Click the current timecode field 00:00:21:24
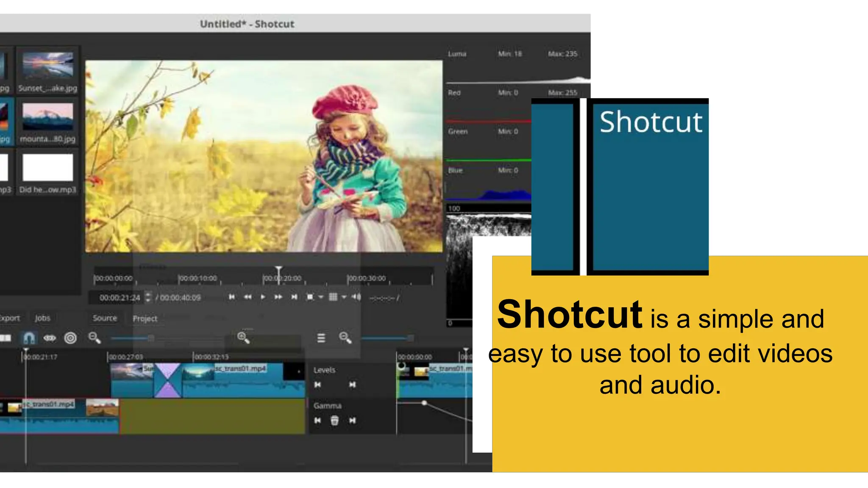This screenshot has height=488, width=868. tap(120, 298)
